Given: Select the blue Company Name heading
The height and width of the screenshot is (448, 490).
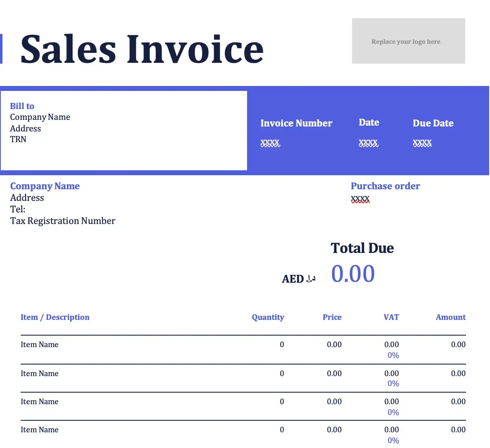Looking at the screenshot, I should click(x=45, y=186).
